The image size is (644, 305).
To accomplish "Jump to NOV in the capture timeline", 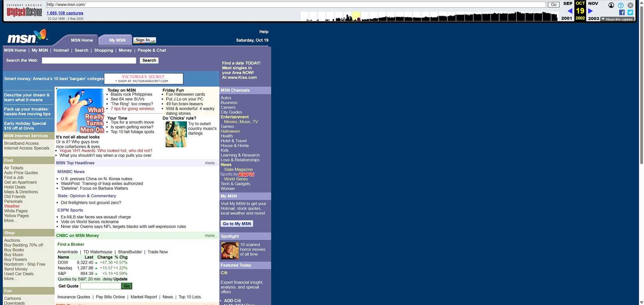I will click(593, 4).
